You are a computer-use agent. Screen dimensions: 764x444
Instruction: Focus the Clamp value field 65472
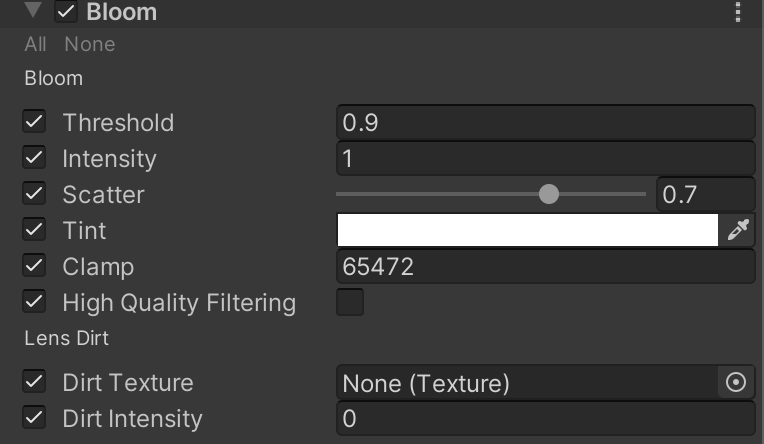tap(546, 266)
